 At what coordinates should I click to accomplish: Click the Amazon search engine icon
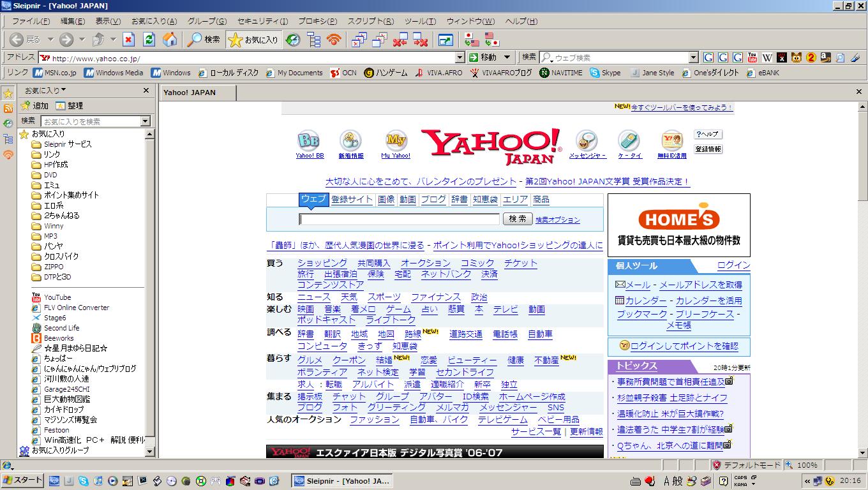(x=826, y=57)
